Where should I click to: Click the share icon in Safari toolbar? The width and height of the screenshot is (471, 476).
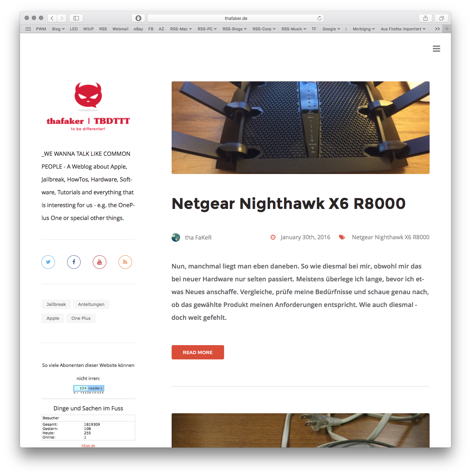(425, 18)
